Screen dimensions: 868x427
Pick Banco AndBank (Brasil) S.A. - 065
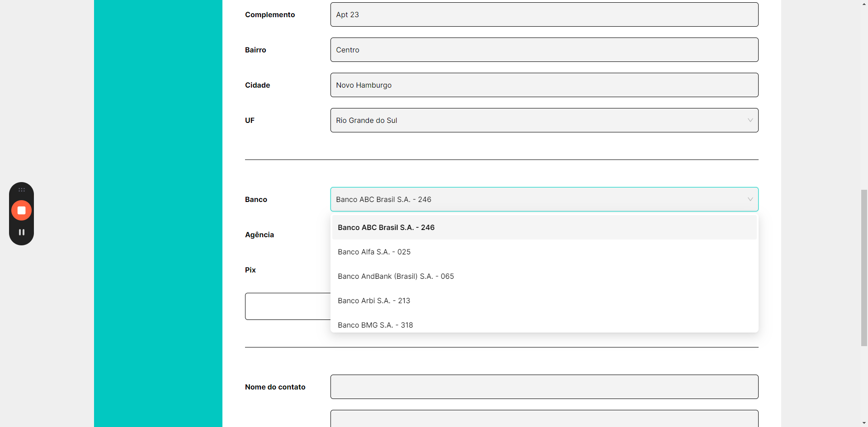[544, 276]
